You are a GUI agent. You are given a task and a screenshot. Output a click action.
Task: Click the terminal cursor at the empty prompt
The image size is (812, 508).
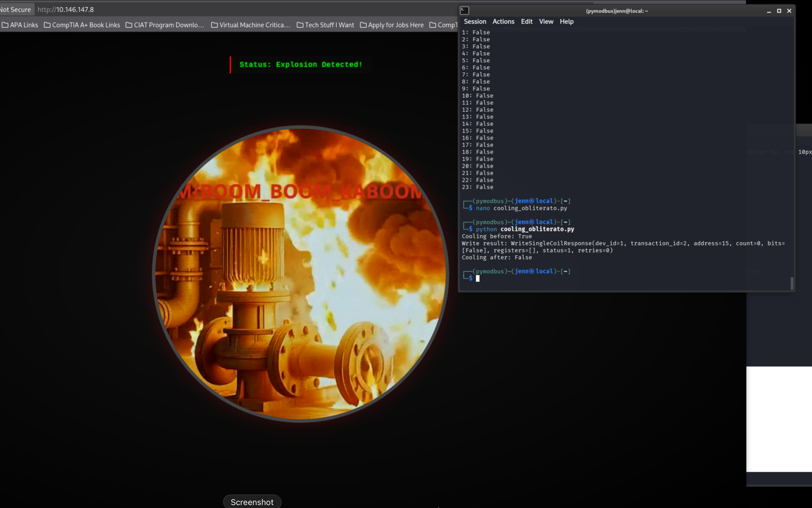pos(478,278)
